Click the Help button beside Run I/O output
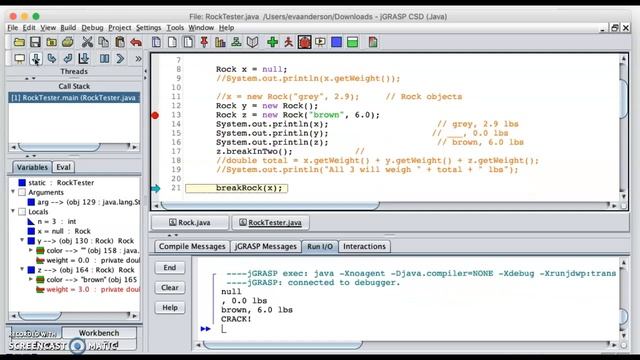 170,308
